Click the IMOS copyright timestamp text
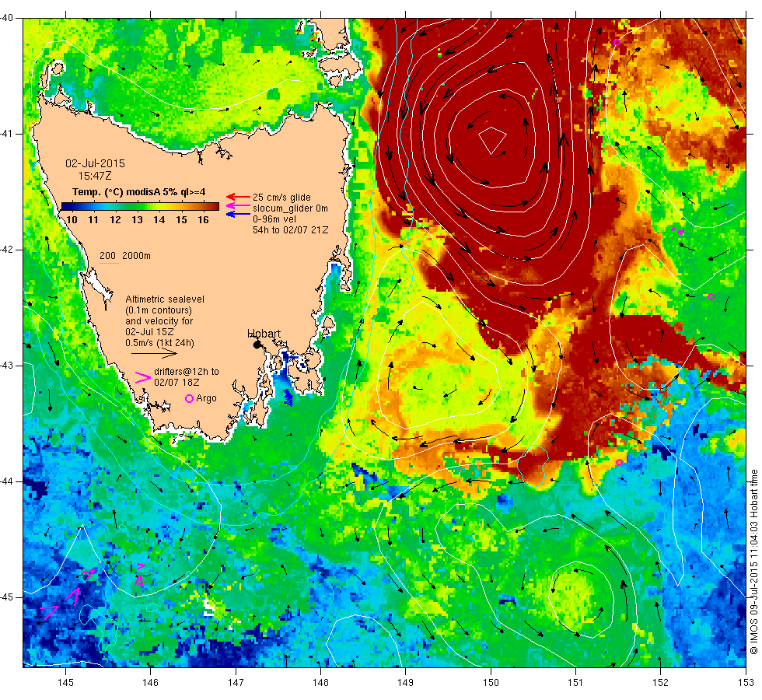 753,562
